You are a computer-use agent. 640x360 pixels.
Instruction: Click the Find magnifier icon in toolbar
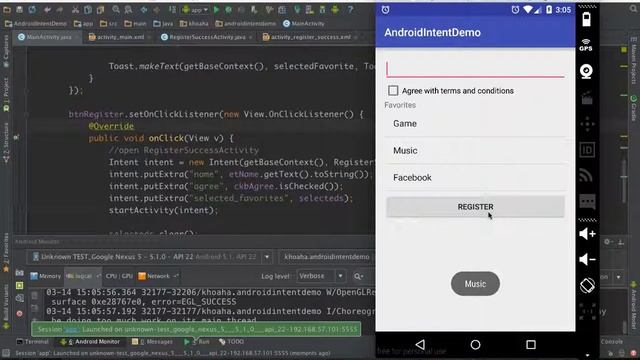point(116,9)
